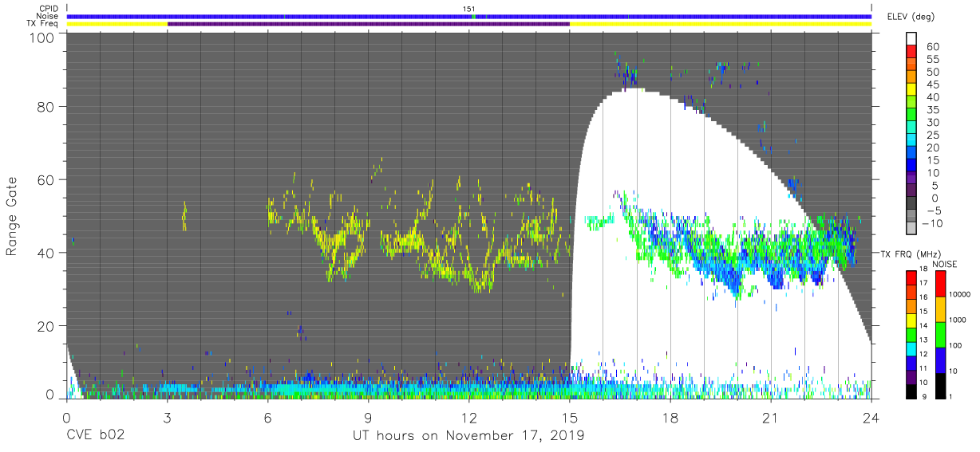The height and width of the screenshot is (452, 980).
Task: Click the 'NOISE' colorbar title
Action: point(945,263)
